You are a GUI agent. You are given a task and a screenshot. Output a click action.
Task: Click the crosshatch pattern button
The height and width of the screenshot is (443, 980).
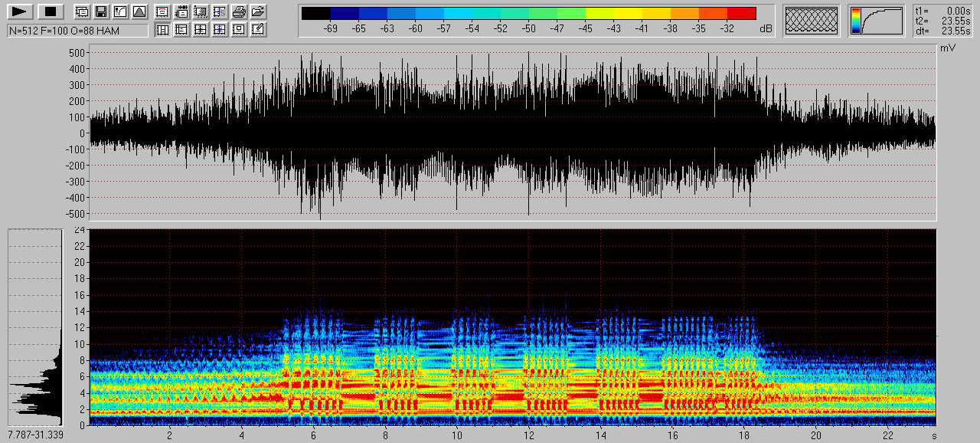click(811, 20)
